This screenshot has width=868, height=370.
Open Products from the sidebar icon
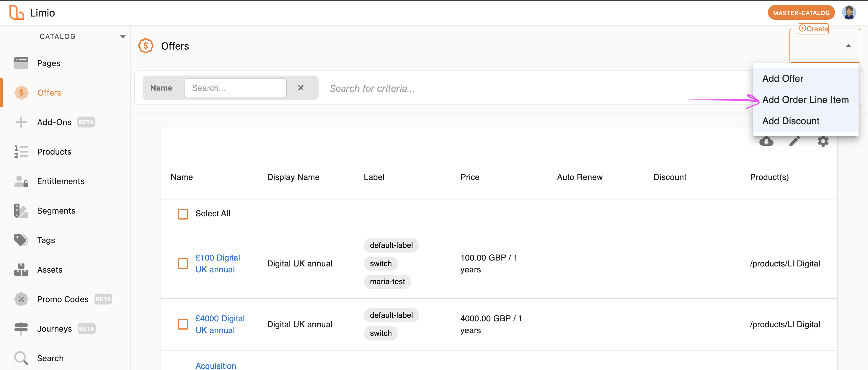[21, 152]
